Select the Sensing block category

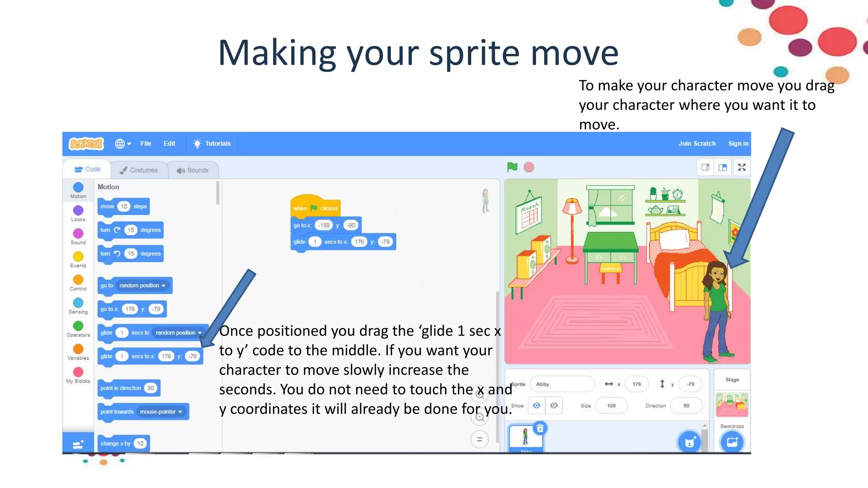coord(78,305)
